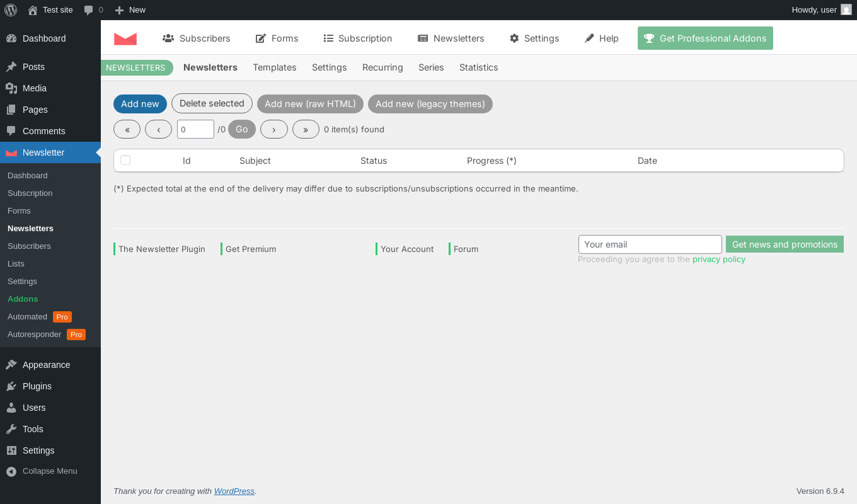Jump to first page with « button
The height and width of the screenshot is (504, 857).
pos(127,129)
